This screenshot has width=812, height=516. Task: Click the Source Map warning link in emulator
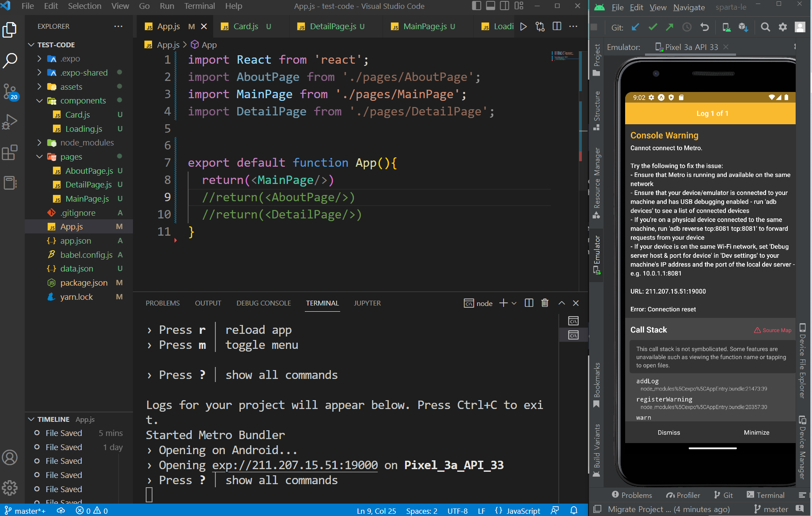(773, 330)
